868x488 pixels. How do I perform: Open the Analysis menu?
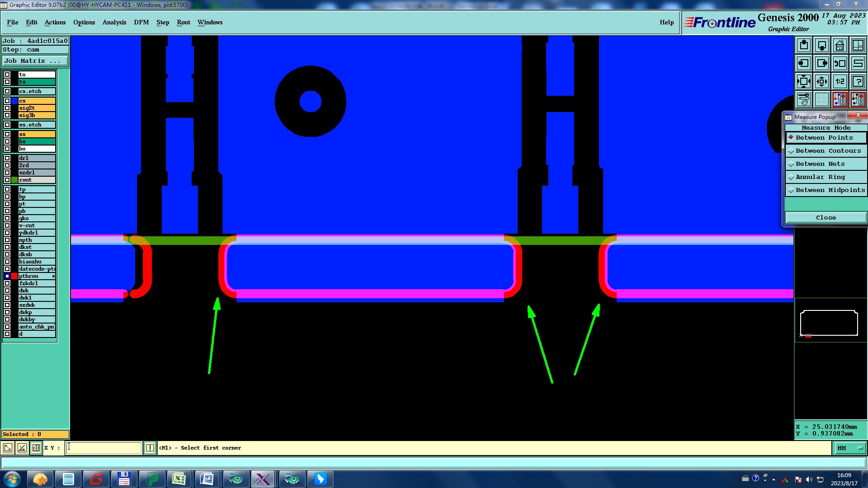click(x=114, y=23)
